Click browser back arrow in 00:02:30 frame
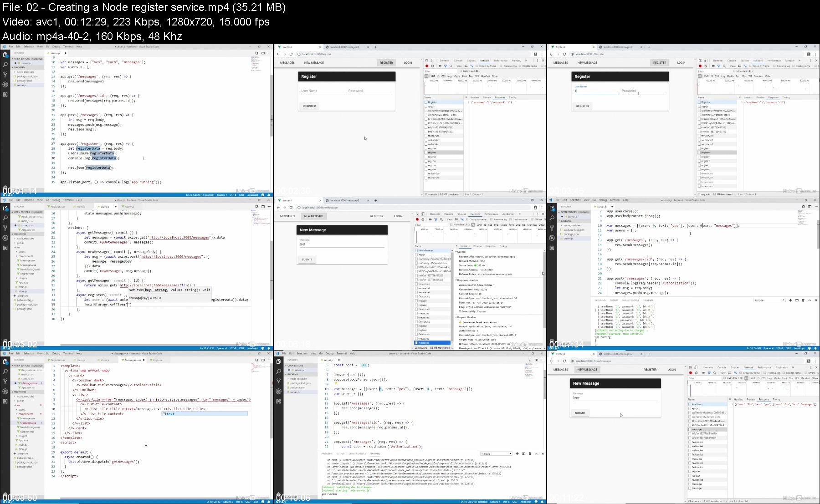820x504 pixels. 278,54
